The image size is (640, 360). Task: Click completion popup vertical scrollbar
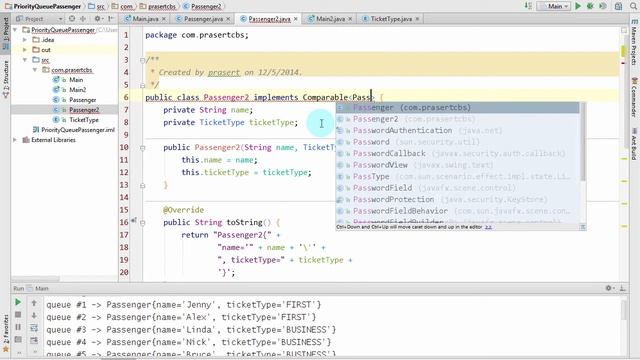click(583, 141)
